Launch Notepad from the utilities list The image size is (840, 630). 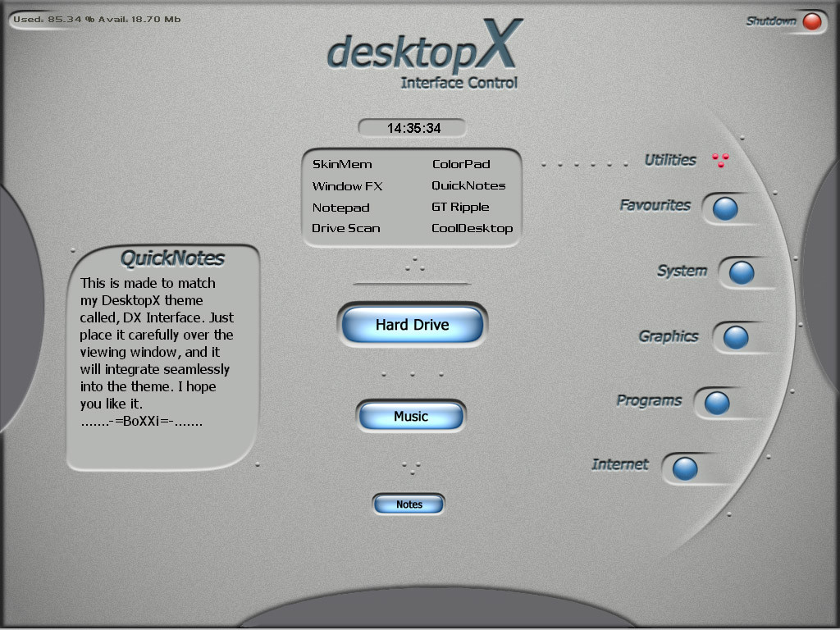pyautogui.click(x=340, y=208)
